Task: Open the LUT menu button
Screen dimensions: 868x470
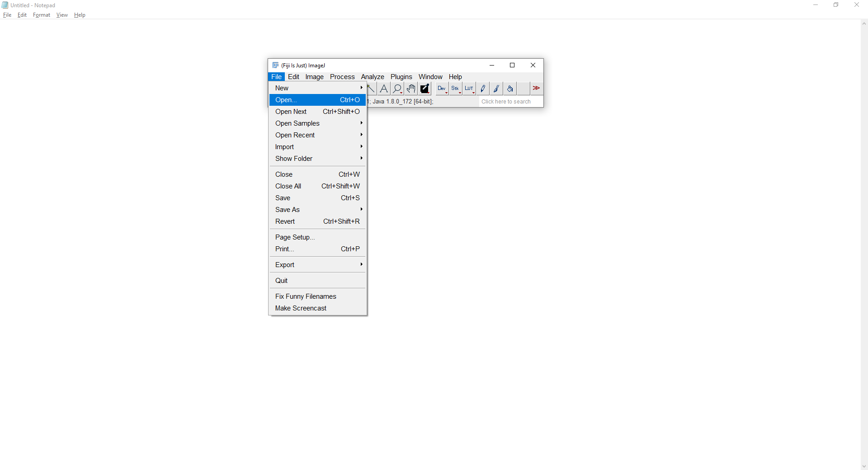Action: [469, 89]
